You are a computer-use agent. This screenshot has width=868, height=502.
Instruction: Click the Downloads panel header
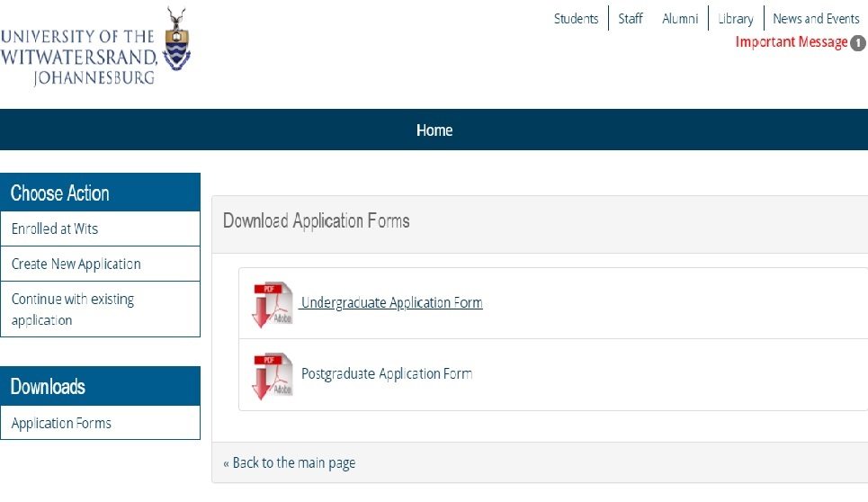100,386
